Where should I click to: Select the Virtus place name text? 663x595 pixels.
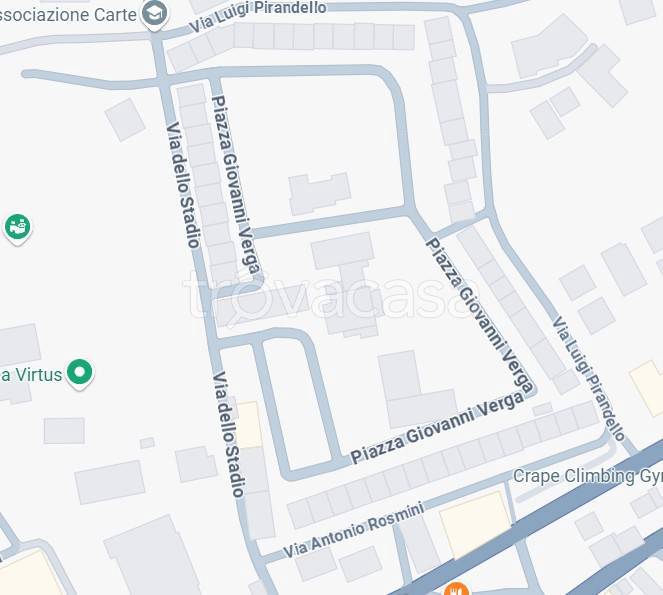(32, 375)
